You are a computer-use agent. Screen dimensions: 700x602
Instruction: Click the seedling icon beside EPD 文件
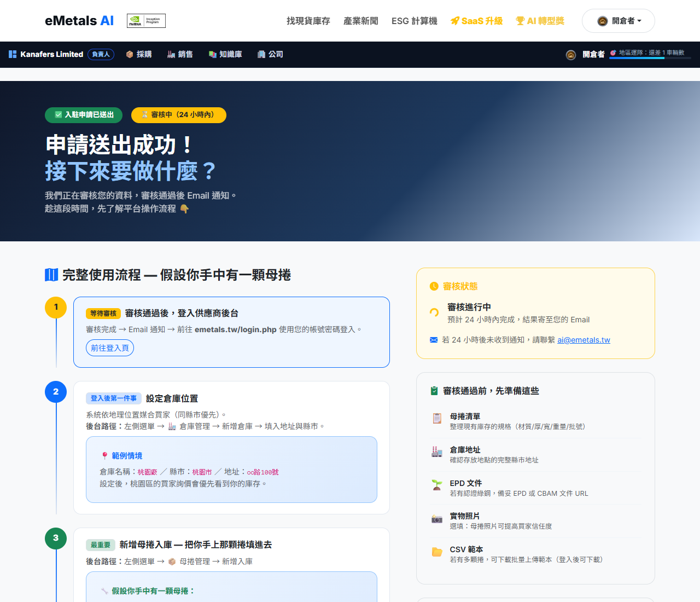(x=437, y=485)
